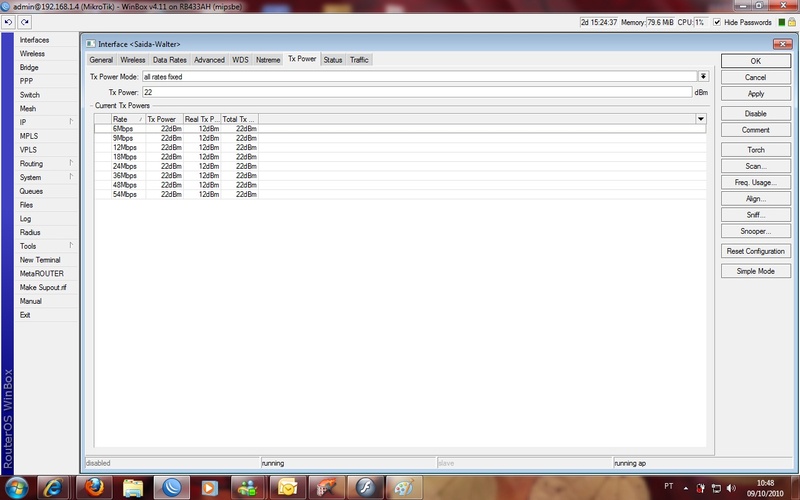
Task: Open the Tx Power Mode dropdown arrow
Action: (x=703, y=77)
